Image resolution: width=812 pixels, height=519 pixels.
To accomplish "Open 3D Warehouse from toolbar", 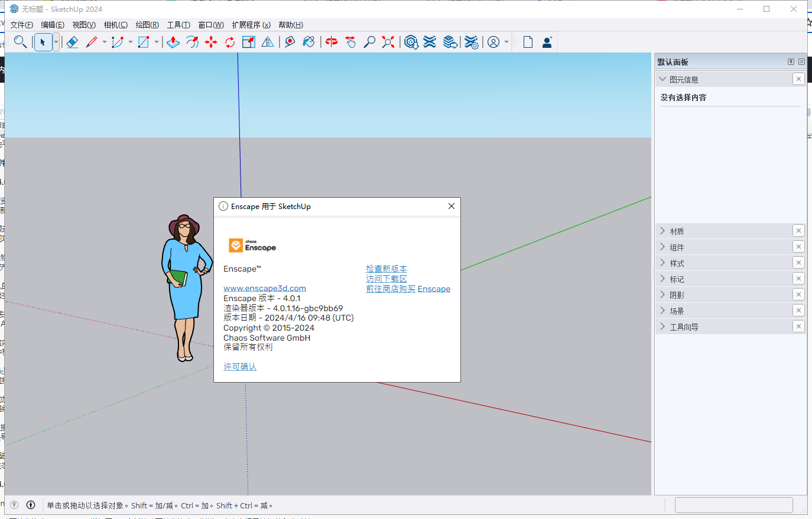I will click(x=411, y=42).
